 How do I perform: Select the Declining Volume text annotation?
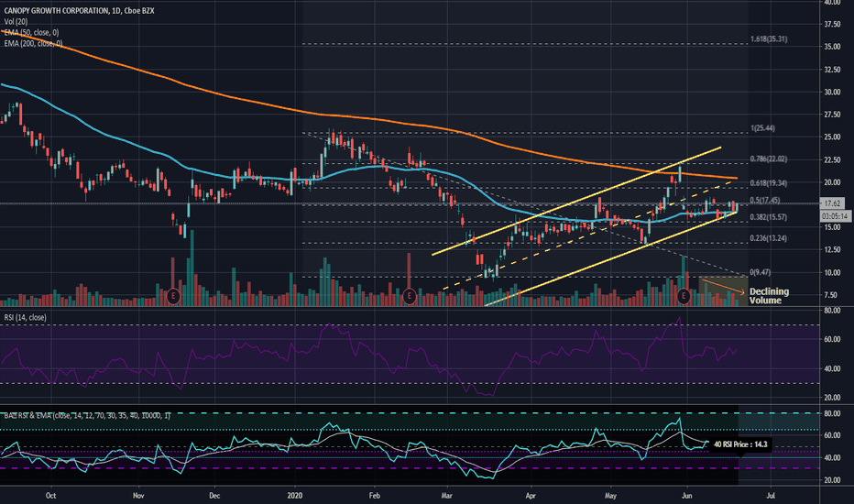[x=769, y=296]
